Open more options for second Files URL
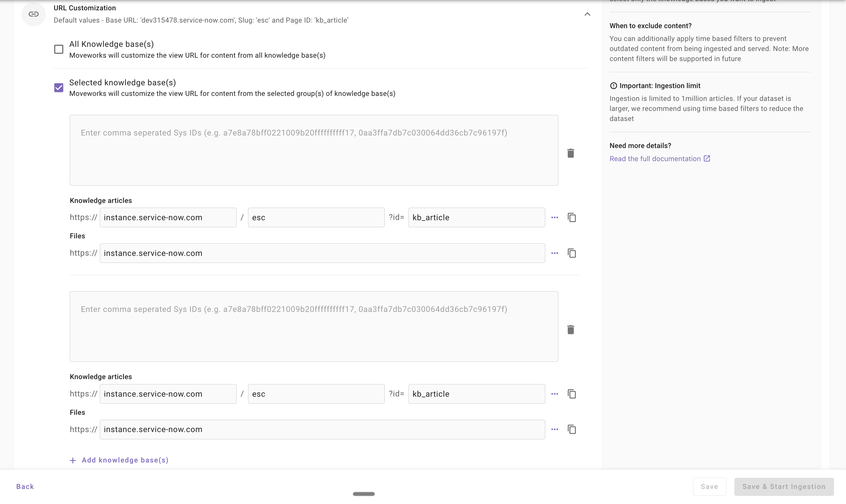Image resolution: width=846 pixels, height=504 pixels. [x=554, y=429]
